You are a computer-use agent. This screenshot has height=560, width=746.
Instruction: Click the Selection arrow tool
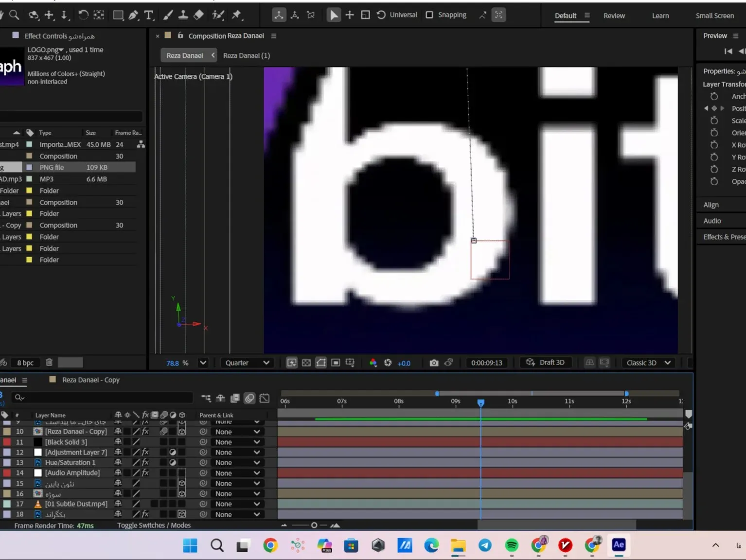pyautogui.click(x=334, y=15)
